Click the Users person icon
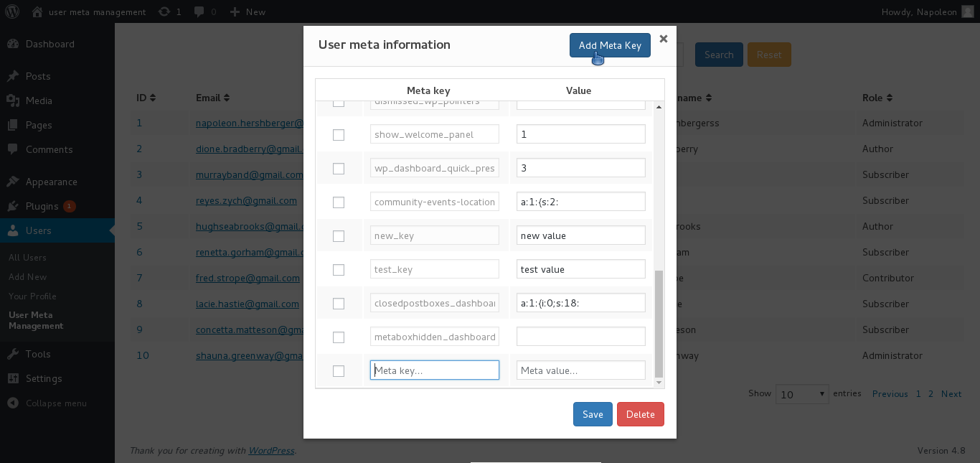Image resolution: width=980 pixels, height=463 pixels. coord(13,230)
